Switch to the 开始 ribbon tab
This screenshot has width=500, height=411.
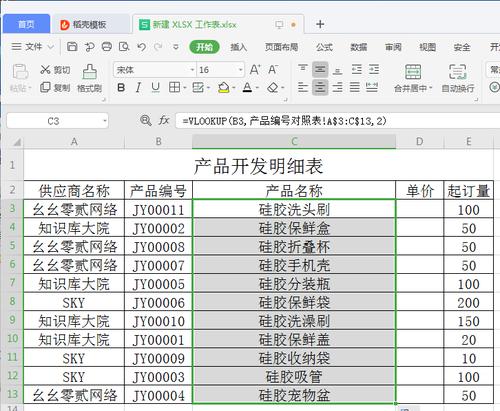204,47
